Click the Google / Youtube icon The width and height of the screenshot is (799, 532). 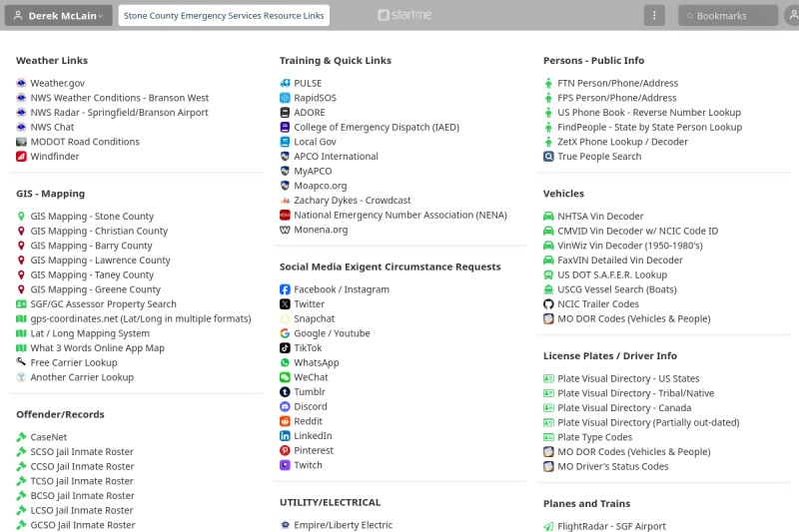pyautogui.click(x=285, y=333)
